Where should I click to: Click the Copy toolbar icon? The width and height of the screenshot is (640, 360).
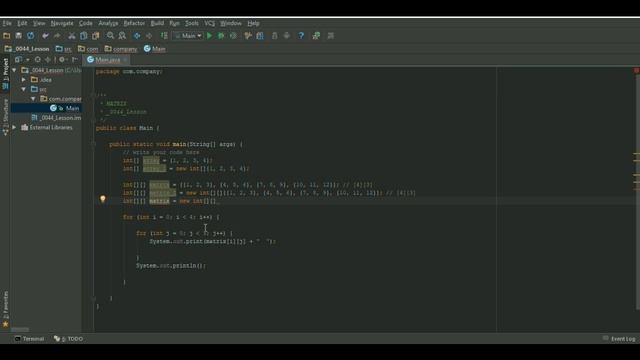(x=84, y=36)
